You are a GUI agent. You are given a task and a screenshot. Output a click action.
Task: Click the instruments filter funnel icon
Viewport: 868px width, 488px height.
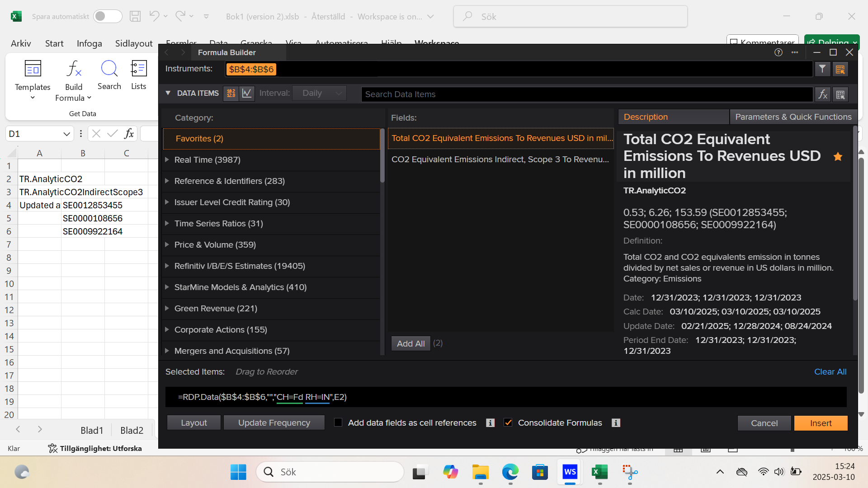(x=822, y=69)
